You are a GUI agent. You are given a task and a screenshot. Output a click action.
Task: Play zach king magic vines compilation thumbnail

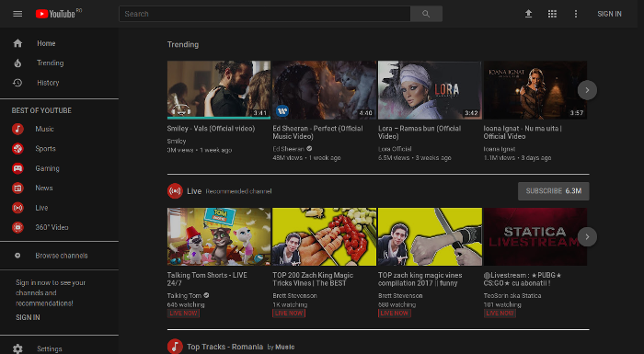(x=430, y=236)
